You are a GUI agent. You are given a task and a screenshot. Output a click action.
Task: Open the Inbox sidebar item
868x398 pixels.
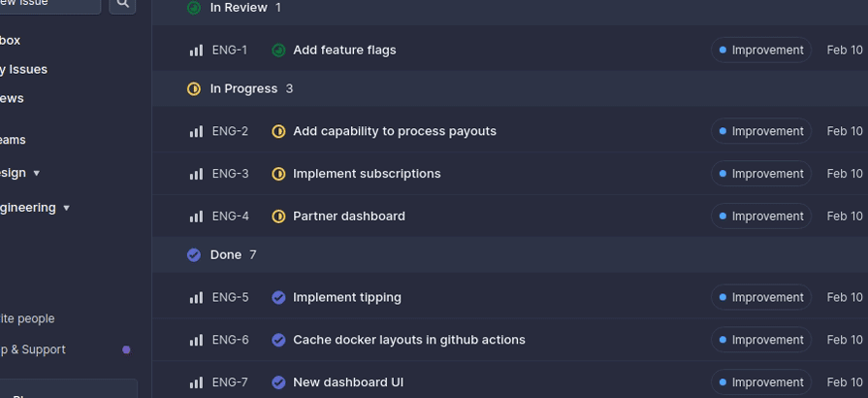click(x=10, y=41)
